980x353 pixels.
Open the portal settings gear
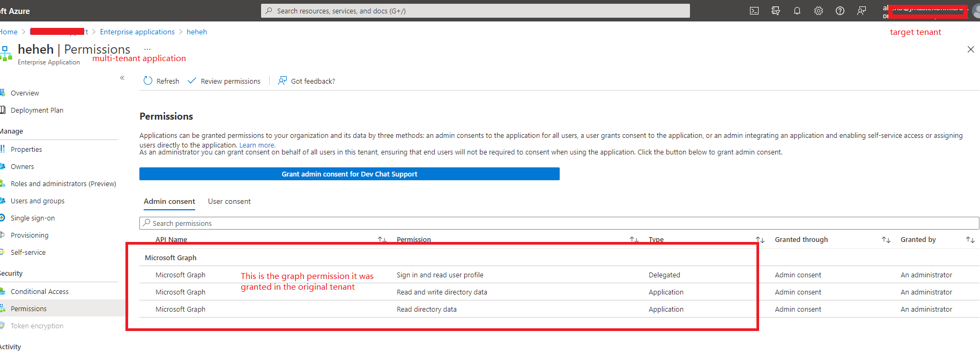pos(819,11)
